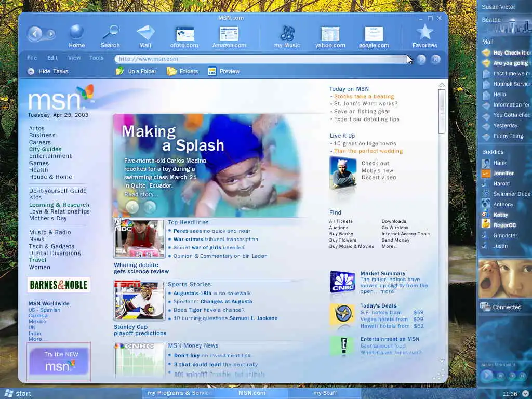The height and width of the screenshot is (399, 532).
Task: Select the MSN.com taskbar tab
Action: pos(252,393)
